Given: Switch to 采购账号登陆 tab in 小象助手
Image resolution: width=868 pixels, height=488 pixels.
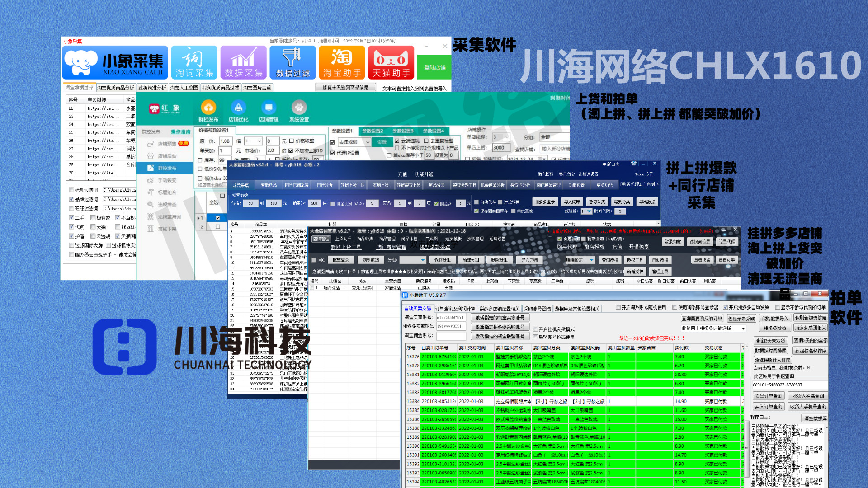Looking at the screenshot, I should pos(537,309).
